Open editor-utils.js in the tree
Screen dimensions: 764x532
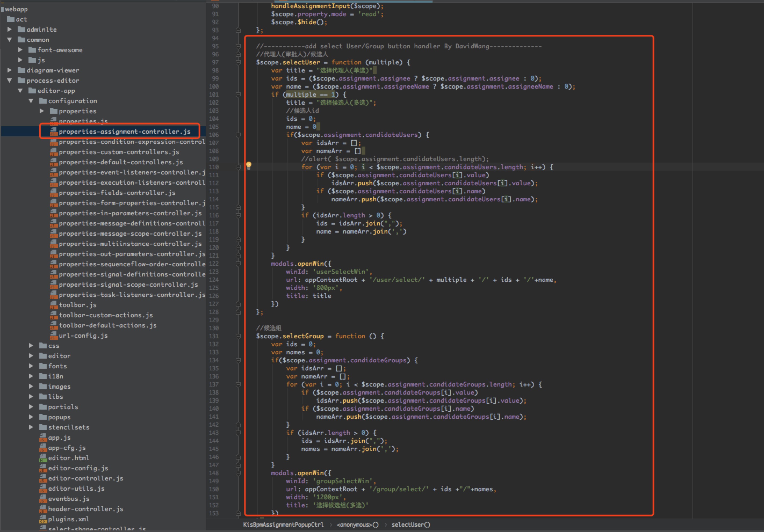[x=76, y=489]
